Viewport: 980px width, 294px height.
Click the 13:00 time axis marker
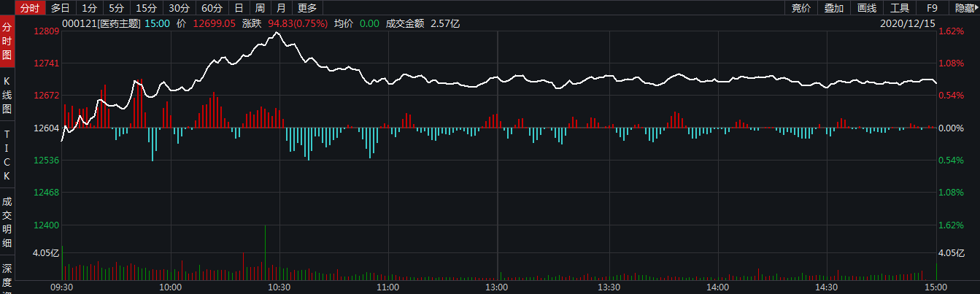pos(497,287)
